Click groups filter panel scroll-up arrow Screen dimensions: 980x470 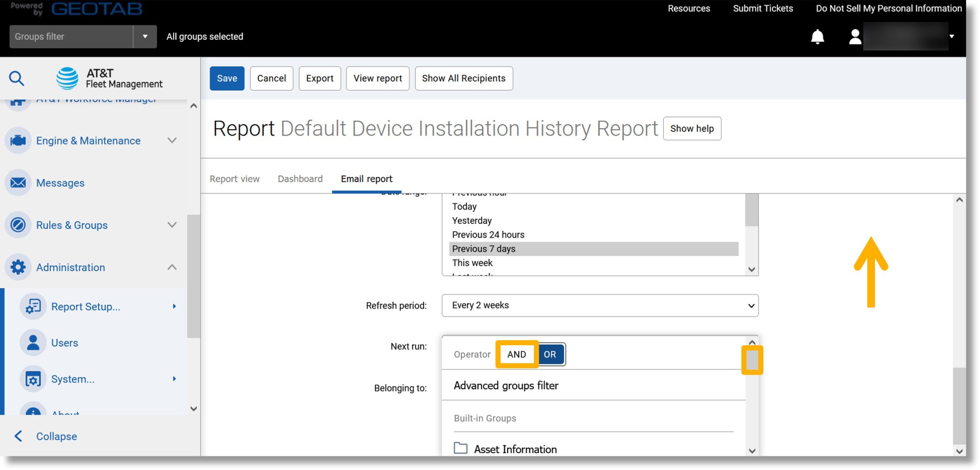[x=752, y=342]
